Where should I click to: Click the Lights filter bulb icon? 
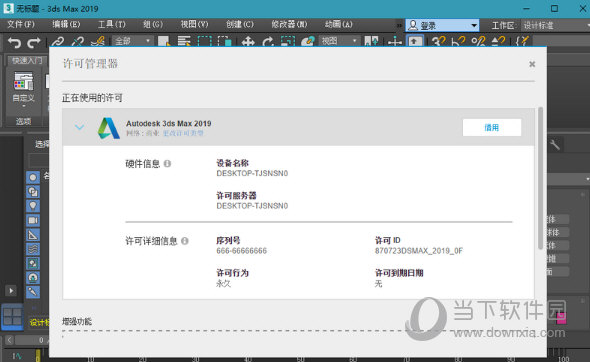coord(33,206)
